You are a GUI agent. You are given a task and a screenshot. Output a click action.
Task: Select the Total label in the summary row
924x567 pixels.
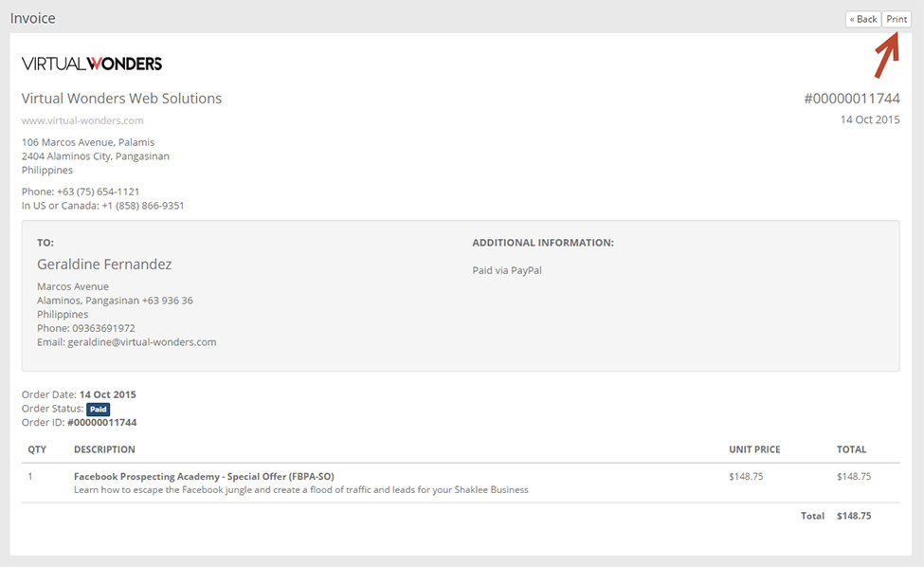[x=812, y=516]
